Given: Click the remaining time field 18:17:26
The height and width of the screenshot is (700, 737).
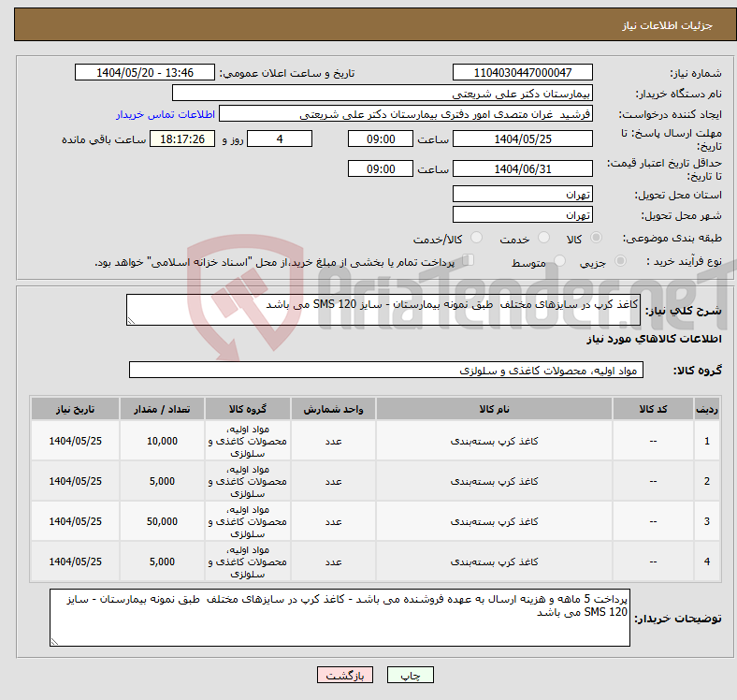Looking at the screenshot, I should 182,139.
